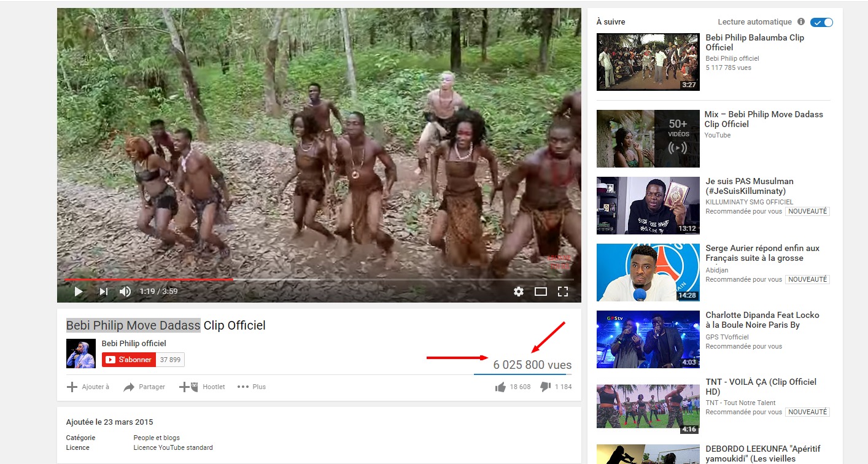Click S'abonner subscribe button
This screenshot has height=464, width=868.
(x=129, y=360)
